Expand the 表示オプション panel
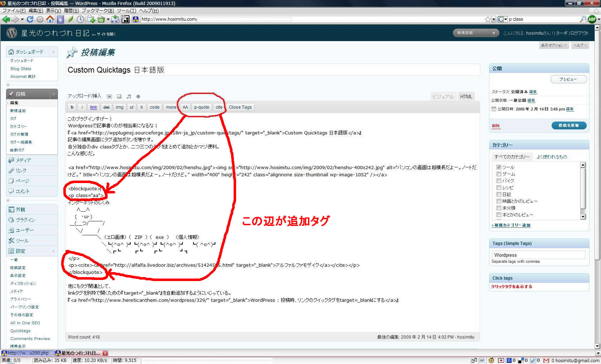 554,45
